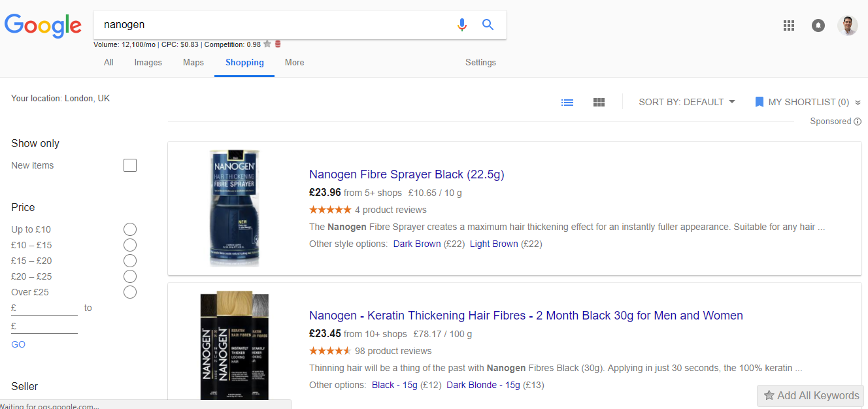Expand My Shortlist chevron
Screen dimensions: 868x409
coord(858,103)
